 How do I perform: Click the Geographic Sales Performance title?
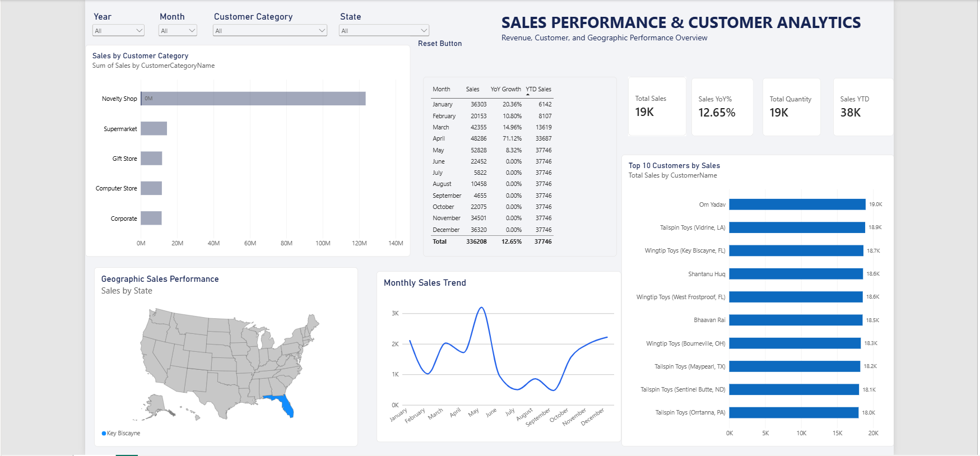point(160,279)
